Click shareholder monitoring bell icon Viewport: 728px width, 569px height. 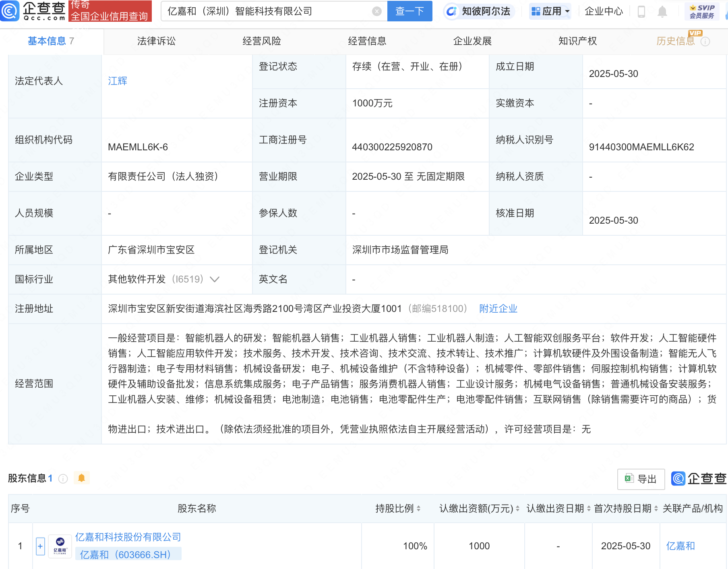(x=81, y=478)
